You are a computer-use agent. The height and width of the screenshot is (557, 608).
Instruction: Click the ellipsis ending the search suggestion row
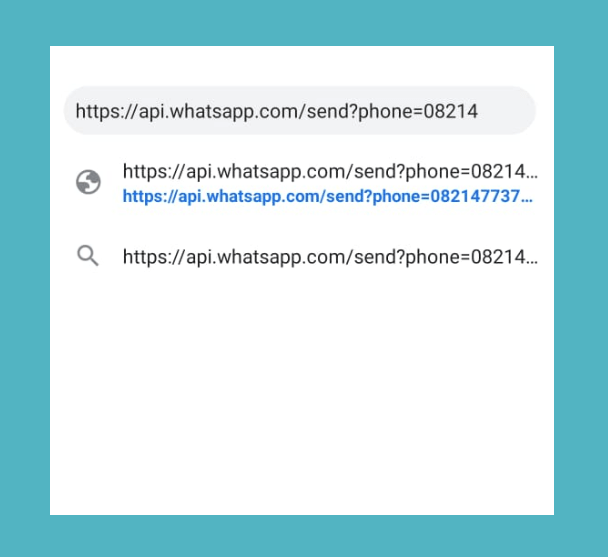[532, 261]
